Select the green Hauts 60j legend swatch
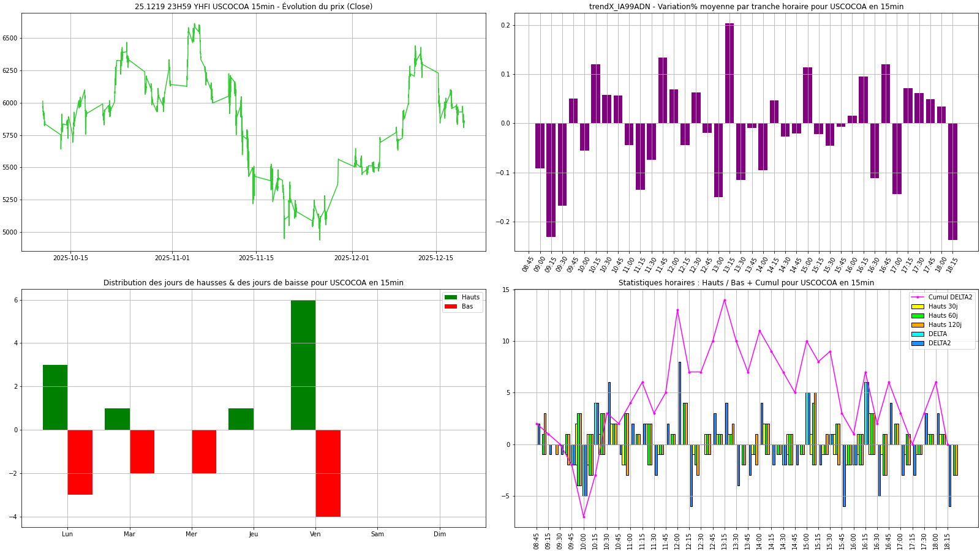 pos(918,316)
